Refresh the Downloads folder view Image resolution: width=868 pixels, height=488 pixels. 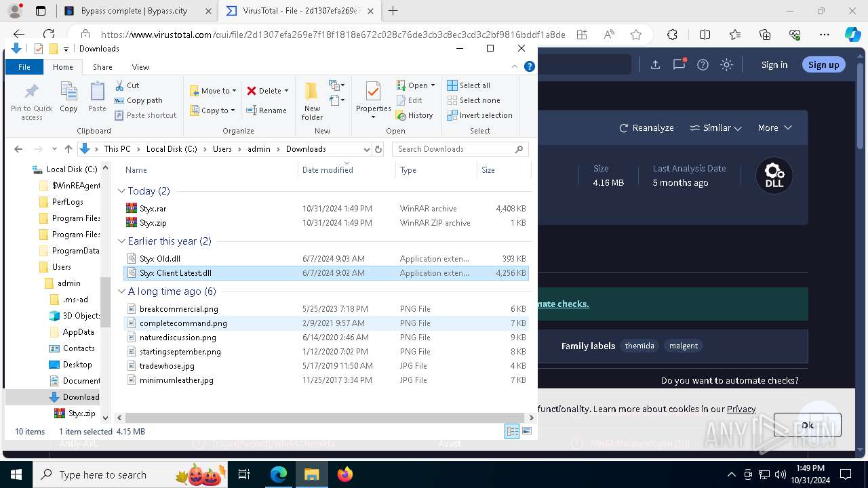point(378,149)
